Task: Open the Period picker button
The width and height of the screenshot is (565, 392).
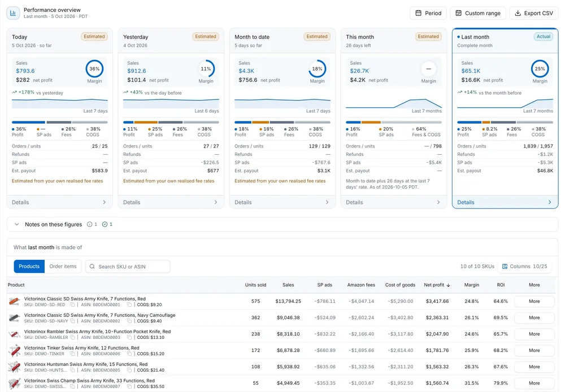Action: click(x=428, y=13)
